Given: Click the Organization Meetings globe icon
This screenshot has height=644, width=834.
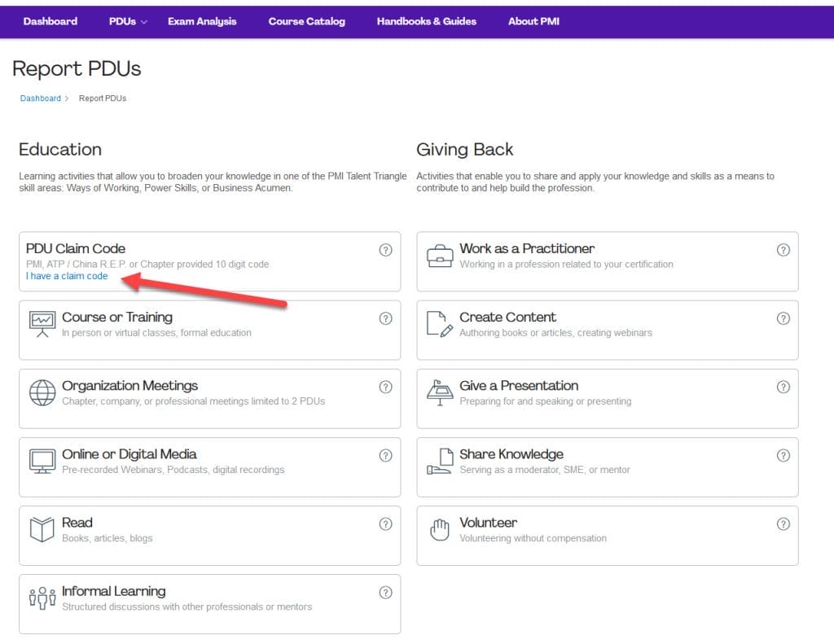Looking at the screenshot, I should (42, 392).
